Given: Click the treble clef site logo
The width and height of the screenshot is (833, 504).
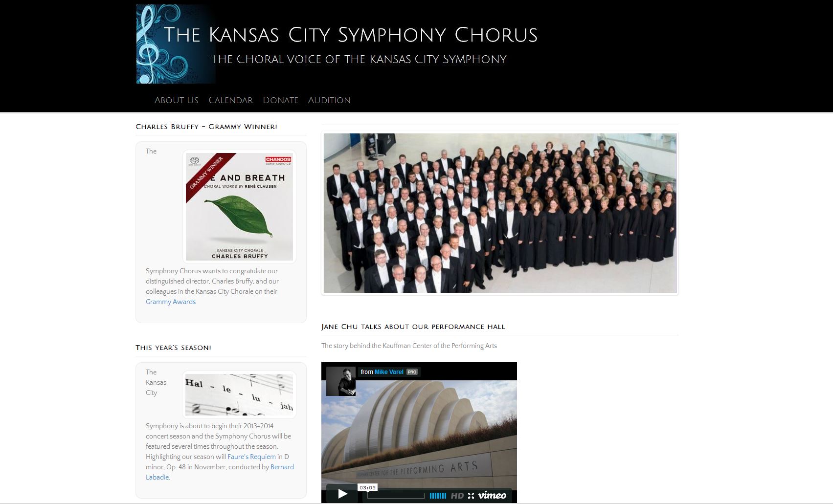Looking at the screenshot, I should [176, 44].
